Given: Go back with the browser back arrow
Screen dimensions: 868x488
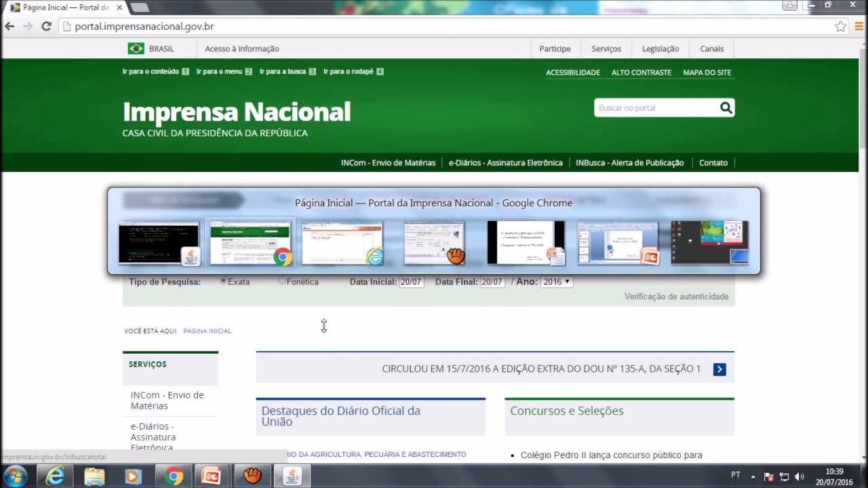Looking at the screenshot, I should click(9, 26).
